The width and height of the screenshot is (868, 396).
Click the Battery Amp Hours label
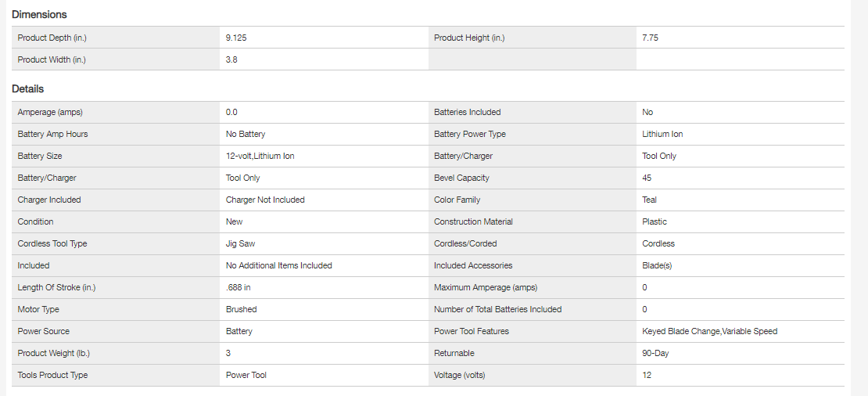coord(52,134)
